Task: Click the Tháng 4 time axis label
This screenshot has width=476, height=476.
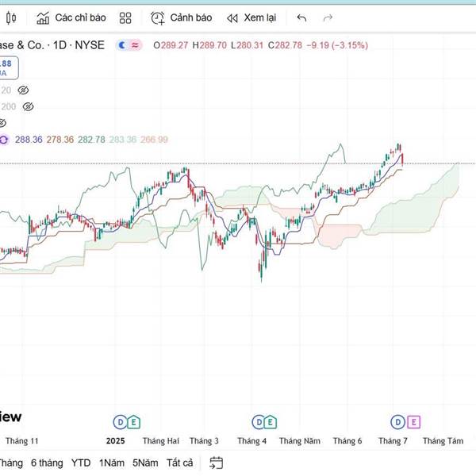Action: (252, 441)
